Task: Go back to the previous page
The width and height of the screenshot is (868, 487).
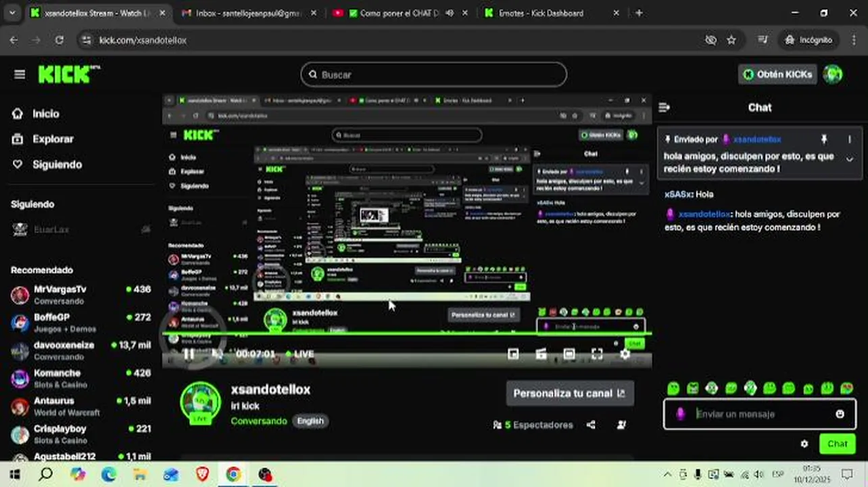Action: click(x=14, y=40)
